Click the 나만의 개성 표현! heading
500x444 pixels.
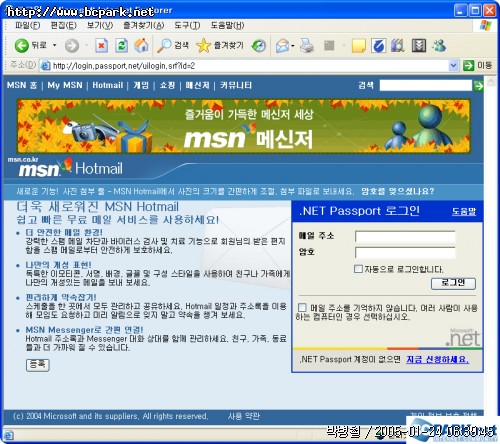(x=58, y=265)
